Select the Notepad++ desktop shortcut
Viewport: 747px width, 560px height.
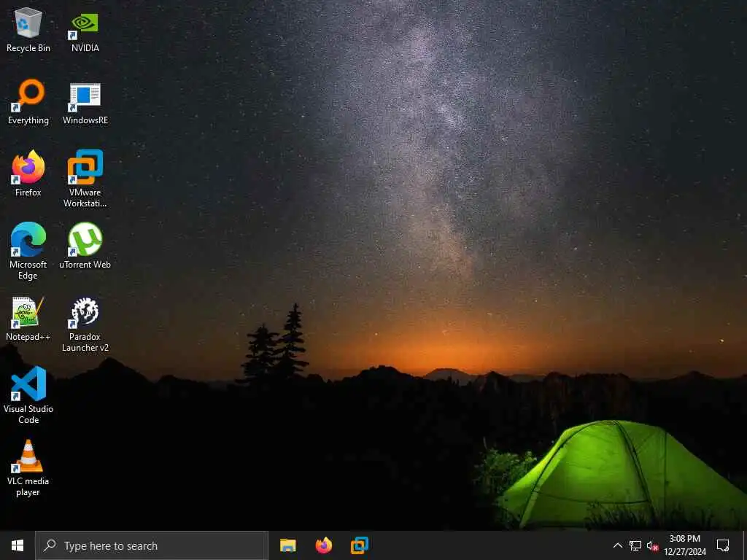click(28, 319)
